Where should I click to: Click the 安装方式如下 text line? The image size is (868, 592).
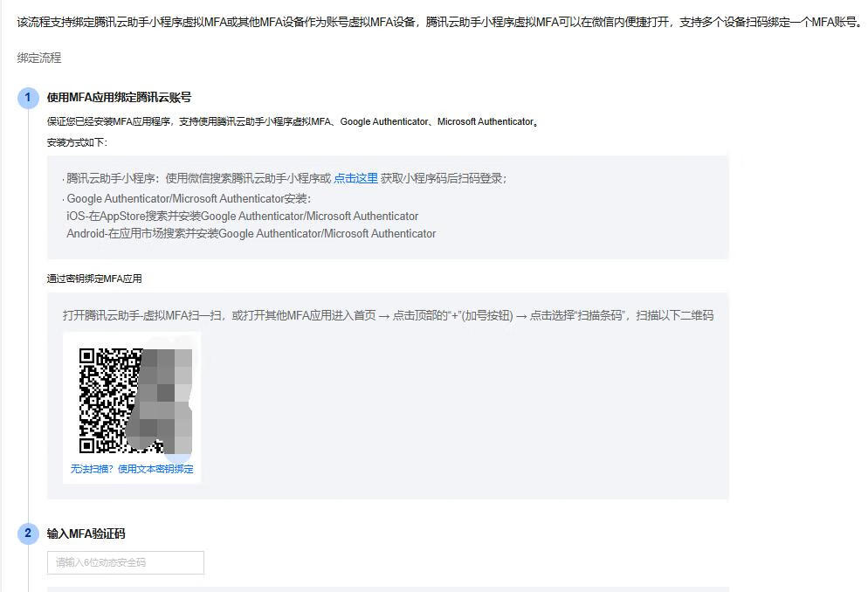point(77,141)
